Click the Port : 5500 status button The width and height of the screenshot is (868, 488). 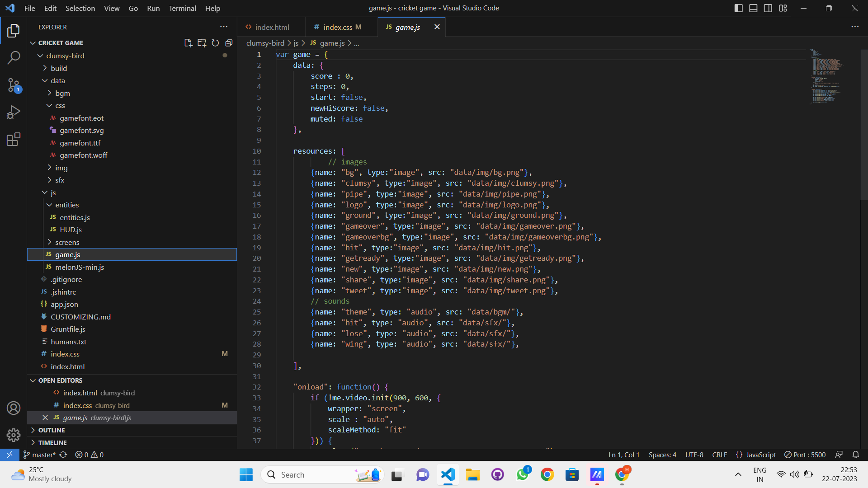pyautogui.click(x=805, y=455)
